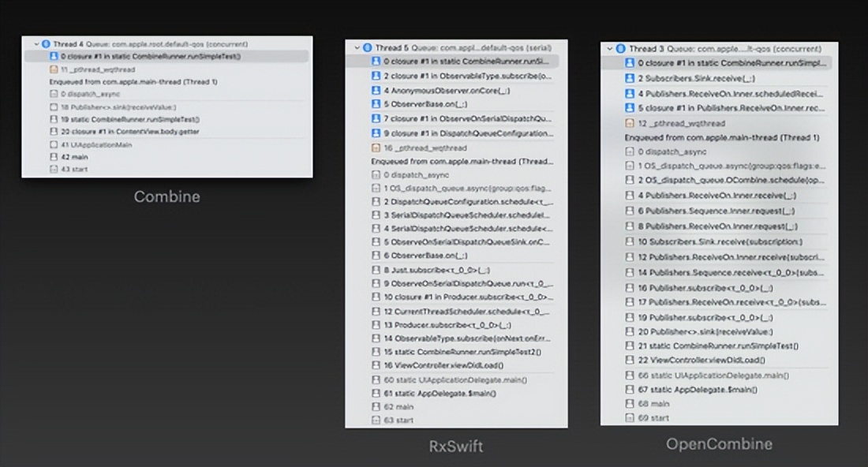Screen dimensions: 868x467
Task: Select '0 dispatch_async' row in RxSwift panel
Action: coord(452,175)
